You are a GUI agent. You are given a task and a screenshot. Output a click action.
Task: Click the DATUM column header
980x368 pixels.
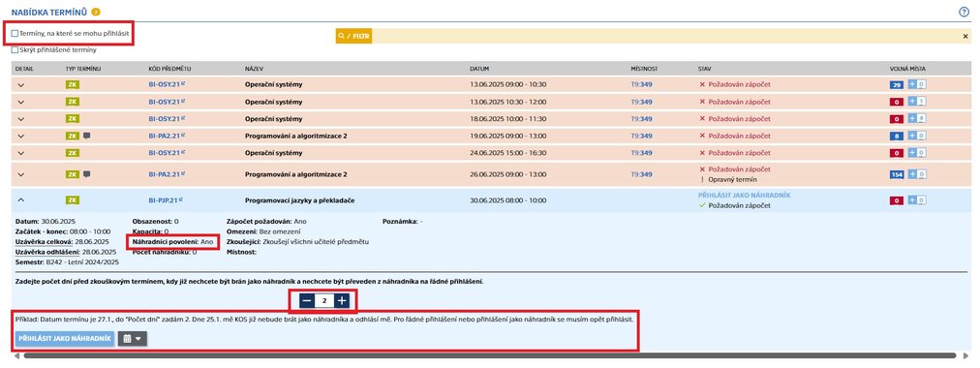478,68
